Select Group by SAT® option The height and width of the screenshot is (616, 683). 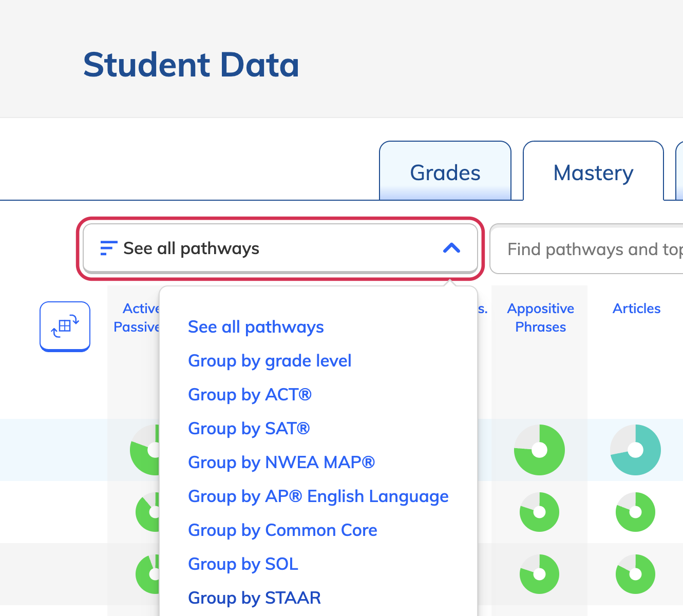[249, 429]
